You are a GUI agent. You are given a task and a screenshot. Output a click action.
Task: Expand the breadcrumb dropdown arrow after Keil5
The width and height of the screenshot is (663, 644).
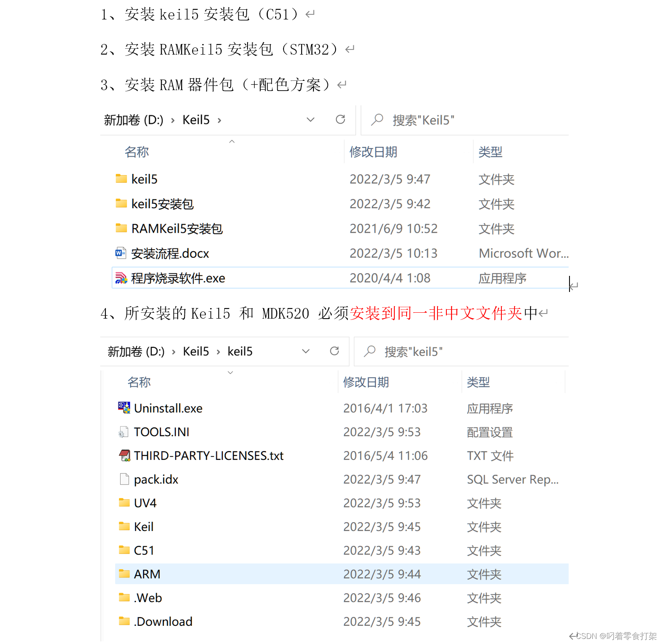pos(310,120)
